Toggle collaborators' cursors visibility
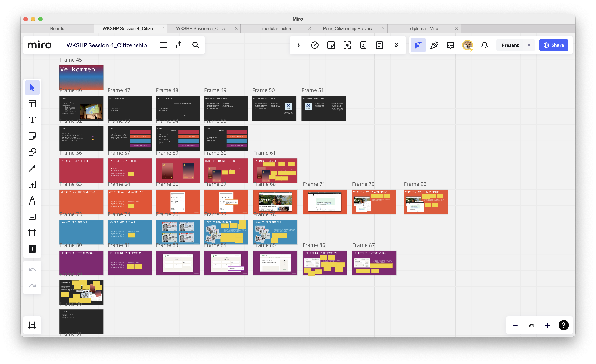596x364 pixels. 418,45
